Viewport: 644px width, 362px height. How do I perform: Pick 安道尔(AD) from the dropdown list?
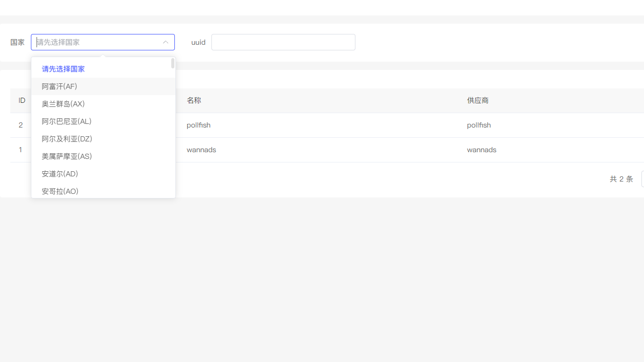click(x=60, y=174)
